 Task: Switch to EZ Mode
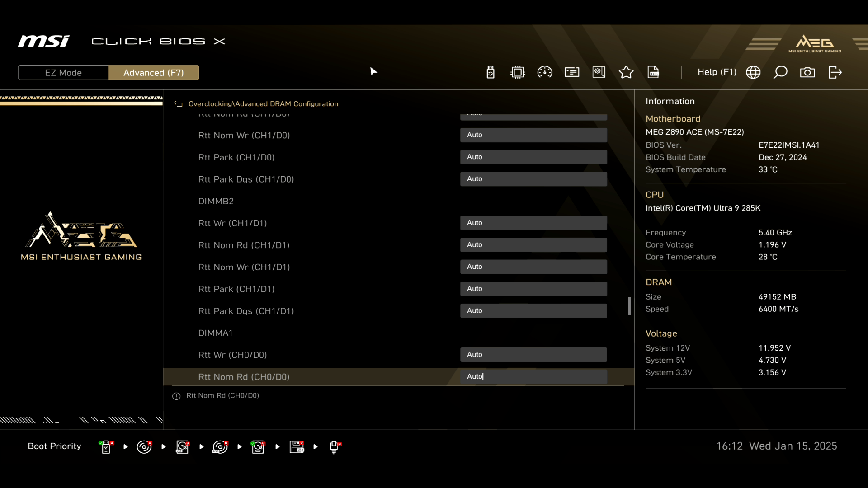click(x=63, y=73)
